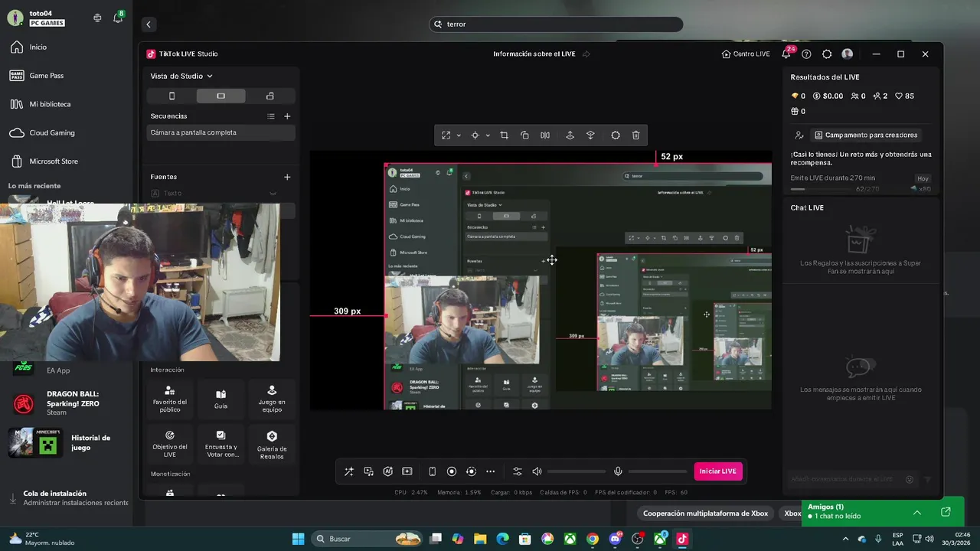Image resolution: width=980 pixels, height=551 pixels.
Task: Open Objetivo del LIVE tool
Action: (170, 443)
